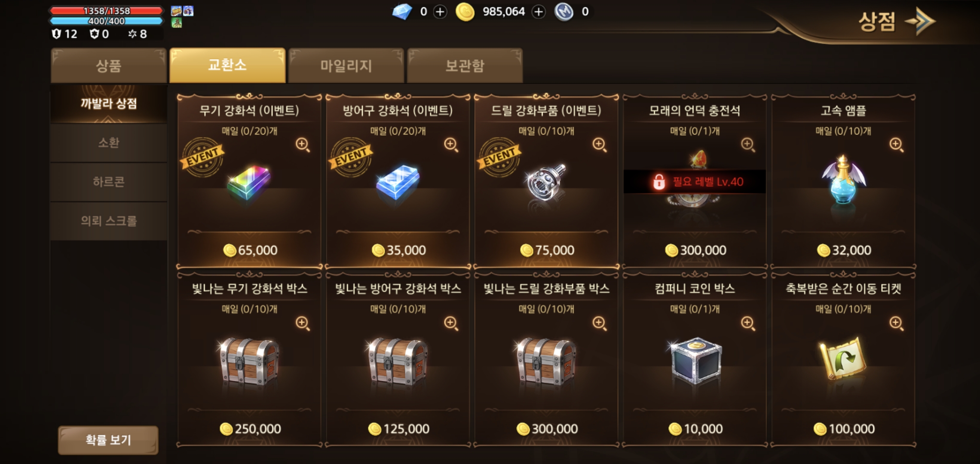The width and height of the screenshot is (980, 464).
Task: Open magnifier details for 고속 앰플
Action: coord(896,145)
